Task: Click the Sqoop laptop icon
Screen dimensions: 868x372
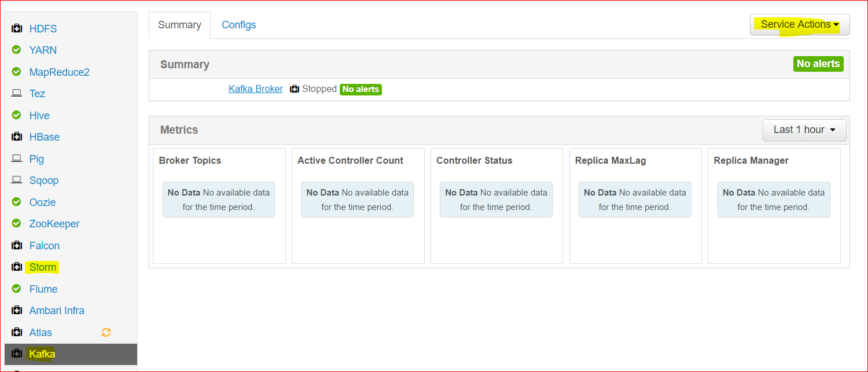Action: [x=17, y=180]
